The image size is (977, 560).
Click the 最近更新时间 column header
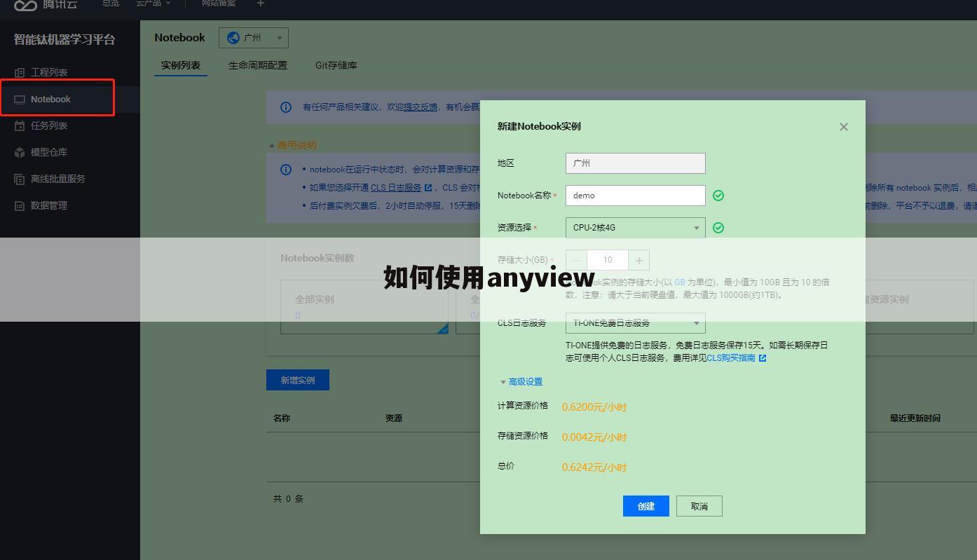coord(915,418)
